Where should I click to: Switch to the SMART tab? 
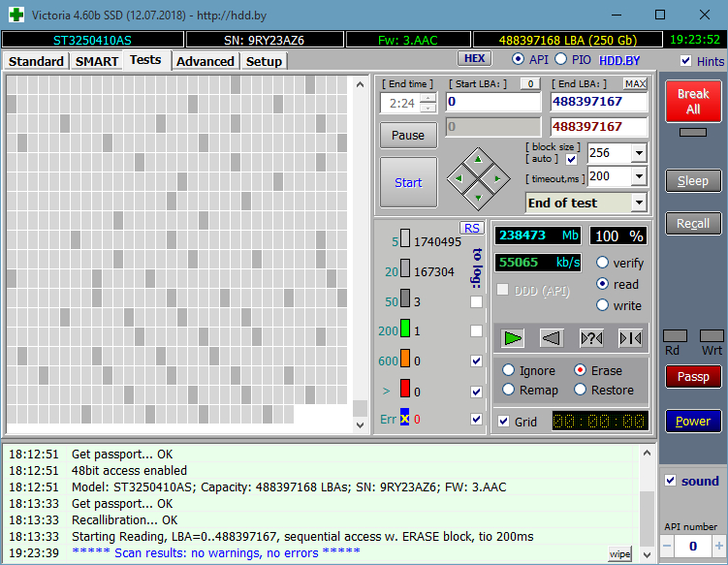[97, 61]
